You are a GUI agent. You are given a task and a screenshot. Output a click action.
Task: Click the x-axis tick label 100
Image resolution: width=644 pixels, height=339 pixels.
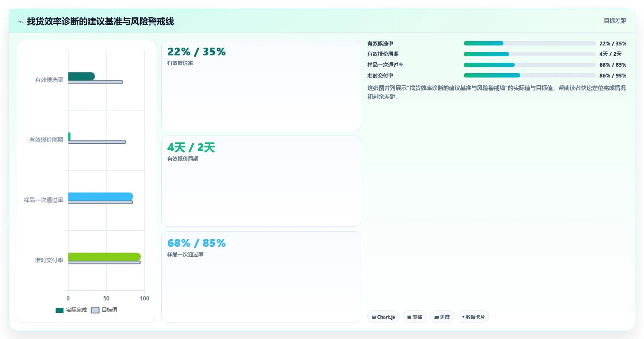click(x=144, y=298)
